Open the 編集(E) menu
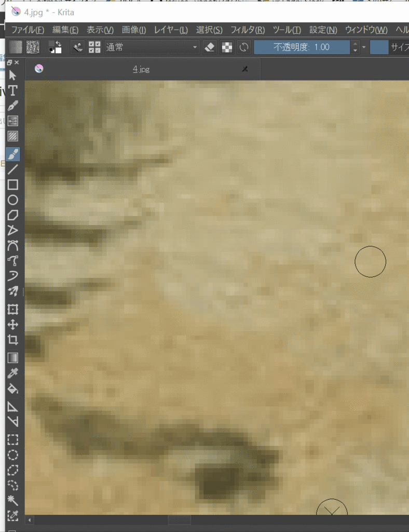 [x=65, y=30]
